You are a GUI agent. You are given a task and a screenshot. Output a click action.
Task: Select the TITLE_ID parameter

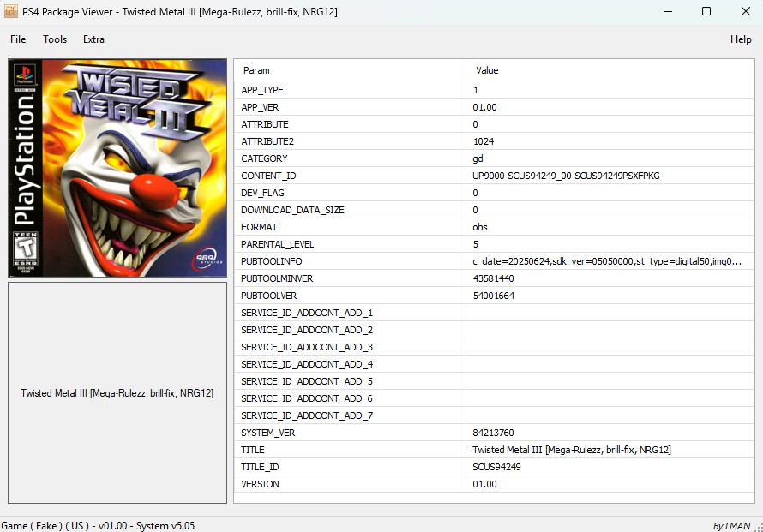coord(260,467)
